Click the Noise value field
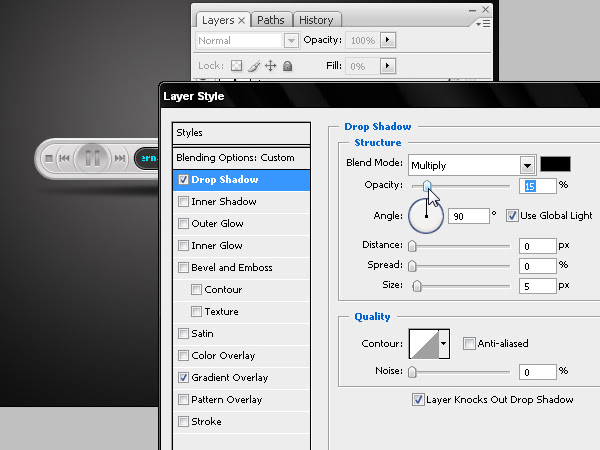The image size is (600, 450). 538,372
